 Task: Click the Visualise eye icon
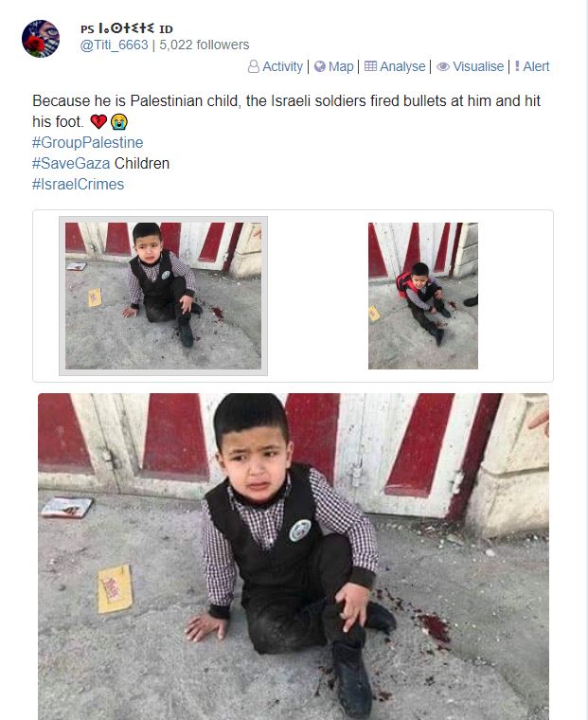(x=443, y=66)
